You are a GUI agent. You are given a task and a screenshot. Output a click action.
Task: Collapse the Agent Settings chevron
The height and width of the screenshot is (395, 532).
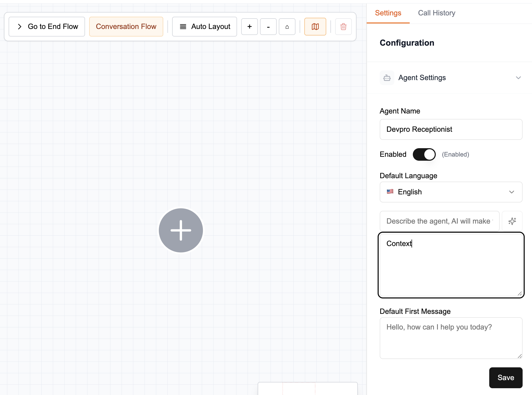pos(518,78)
